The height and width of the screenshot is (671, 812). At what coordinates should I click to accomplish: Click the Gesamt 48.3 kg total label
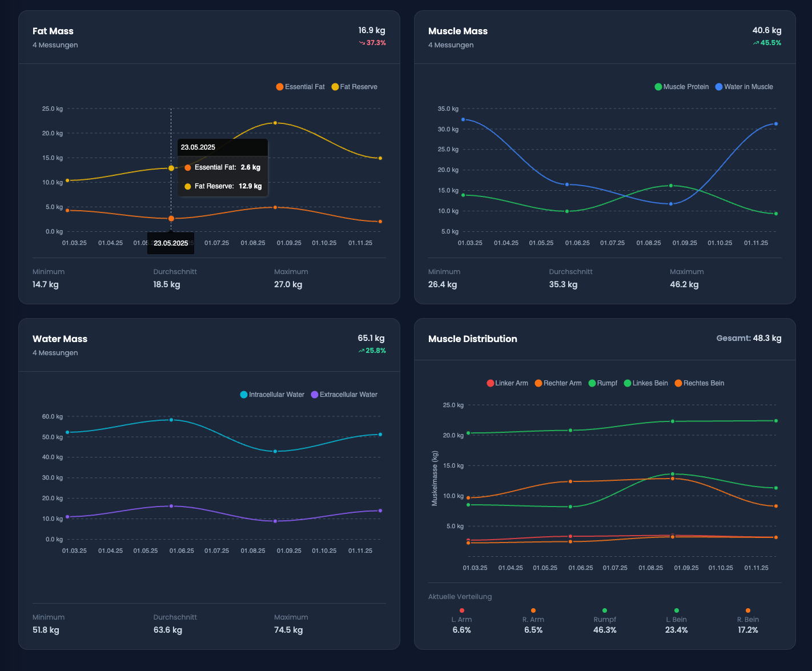749,338
